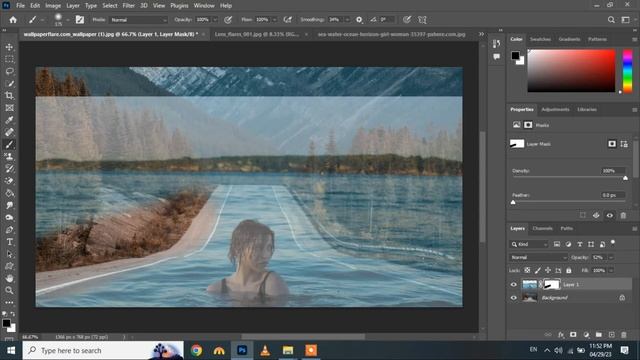This screenshot has width=640, height=360.
Task: Open the Opacity dropdown arrow in options bar
Action: [x=215, y=20]
